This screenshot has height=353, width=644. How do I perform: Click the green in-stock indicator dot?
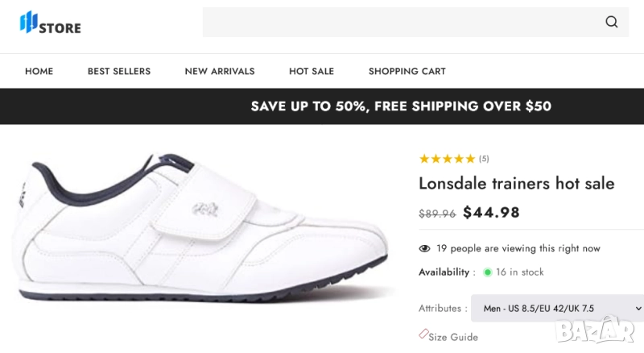click(x=487, y=272)
